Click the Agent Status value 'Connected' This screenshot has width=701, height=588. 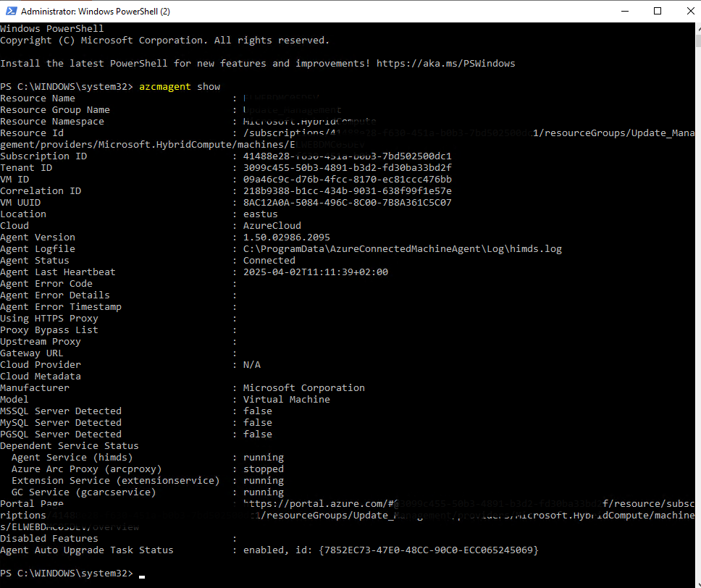point(269,261)
